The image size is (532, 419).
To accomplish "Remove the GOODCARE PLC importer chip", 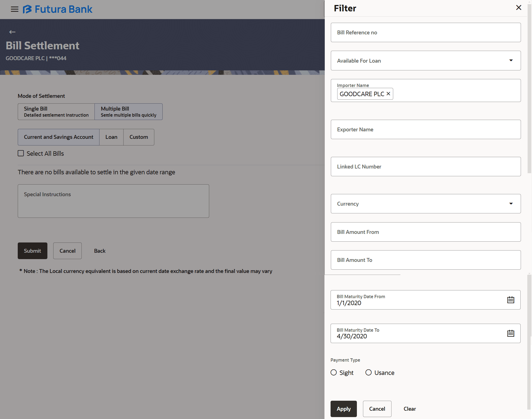I will pos(388,94).
